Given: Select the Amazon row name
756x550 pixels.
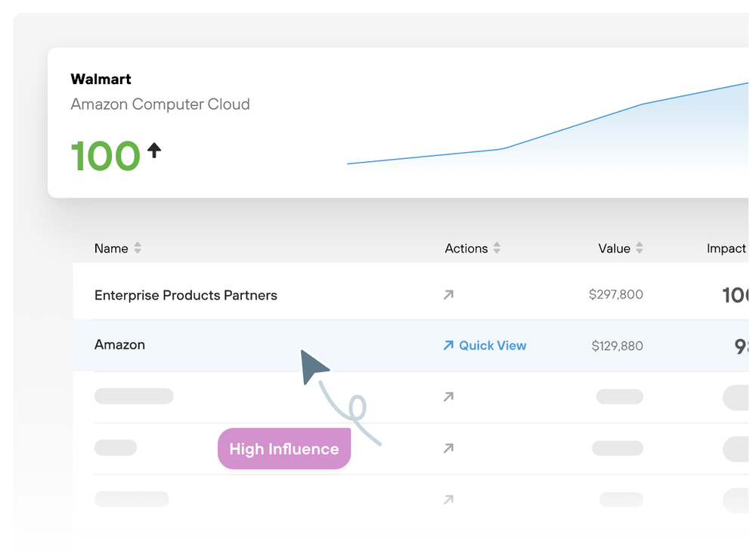Looking at the screenshot, I should click(119, 345).
